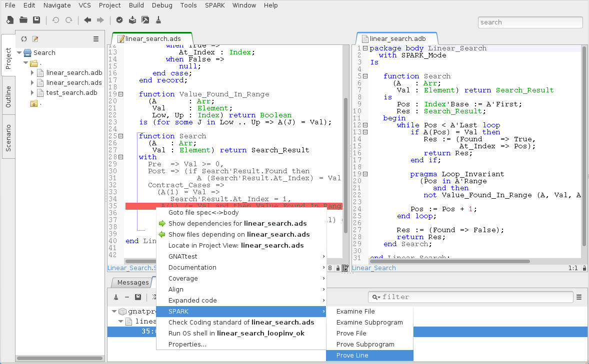Edit project properties pencil icon
Screen dimensions: 589x364
pyautogui.click(x=35, y=38)
